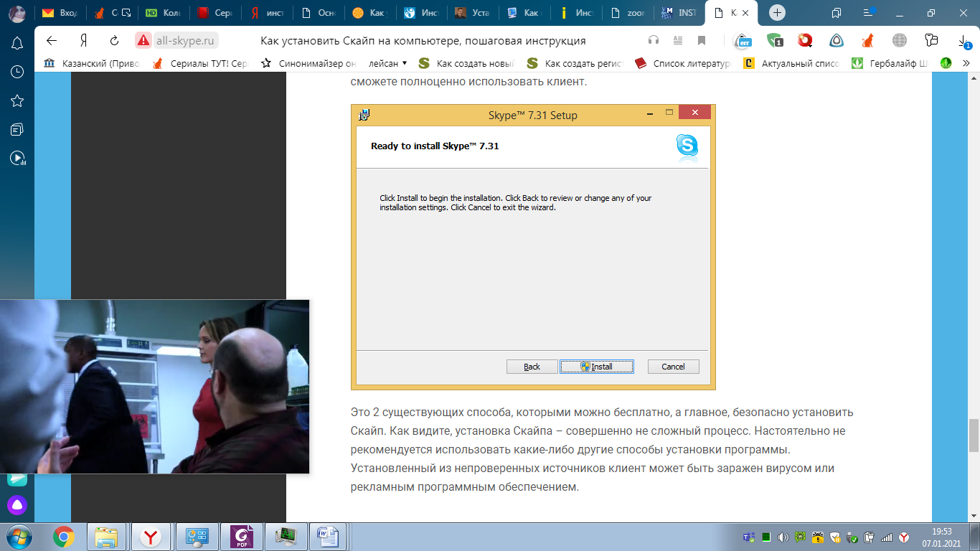Viewport: 980px width, 551px height.
Task: Enable reader mode icon in the address bar
Action: [x=677, y=40]
